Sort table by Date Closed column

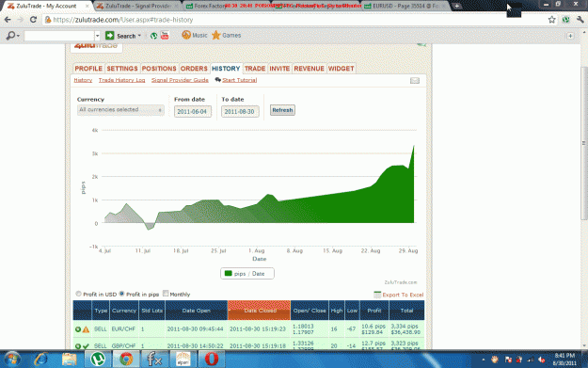coord(259,311)
